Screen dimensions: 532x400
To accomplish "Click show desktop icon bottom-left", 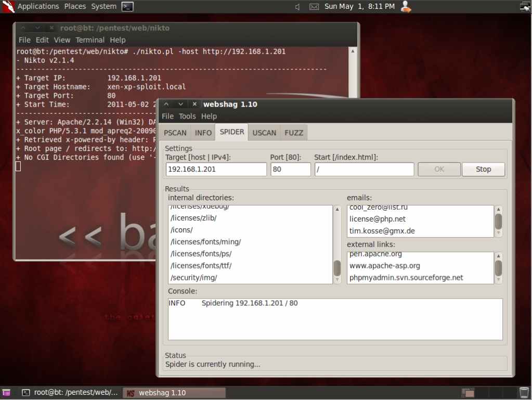I will point(6,393).
